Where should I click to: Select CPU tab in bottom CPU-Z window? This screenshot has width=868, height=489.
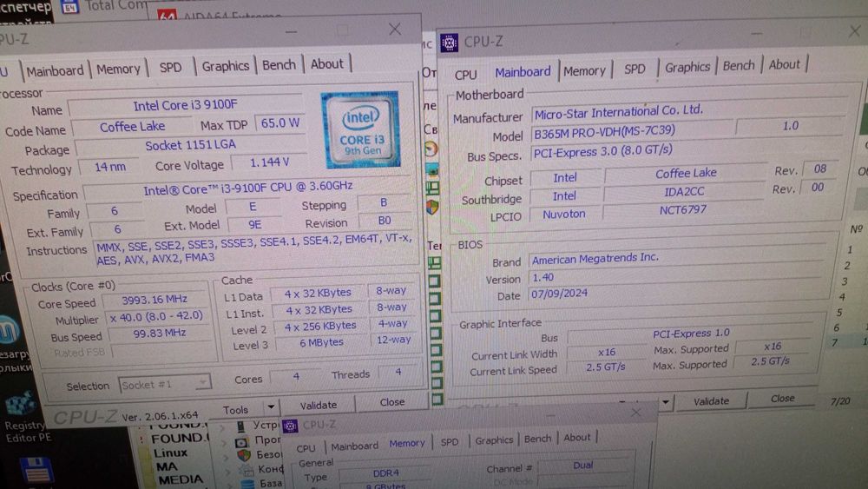point(306,448)
